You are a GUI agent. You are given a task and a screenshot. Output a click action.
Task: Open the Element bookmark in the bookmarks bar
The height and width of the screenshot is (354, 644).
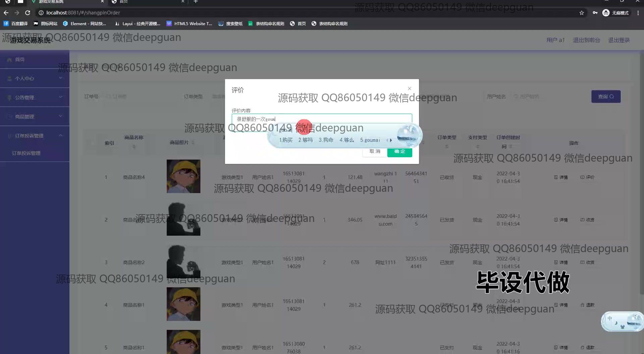[85, 23]
